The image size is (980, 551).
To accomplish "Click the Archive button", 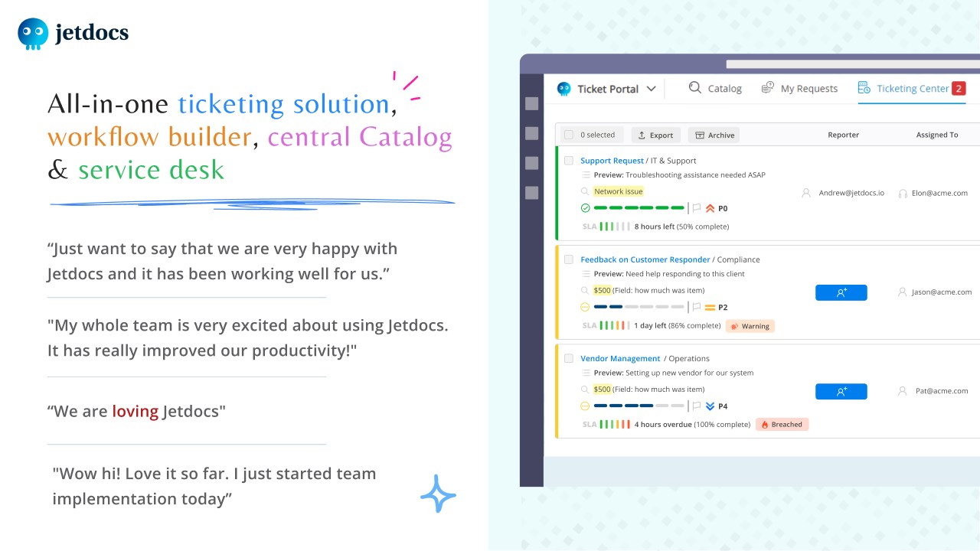I will pos(714,135).
